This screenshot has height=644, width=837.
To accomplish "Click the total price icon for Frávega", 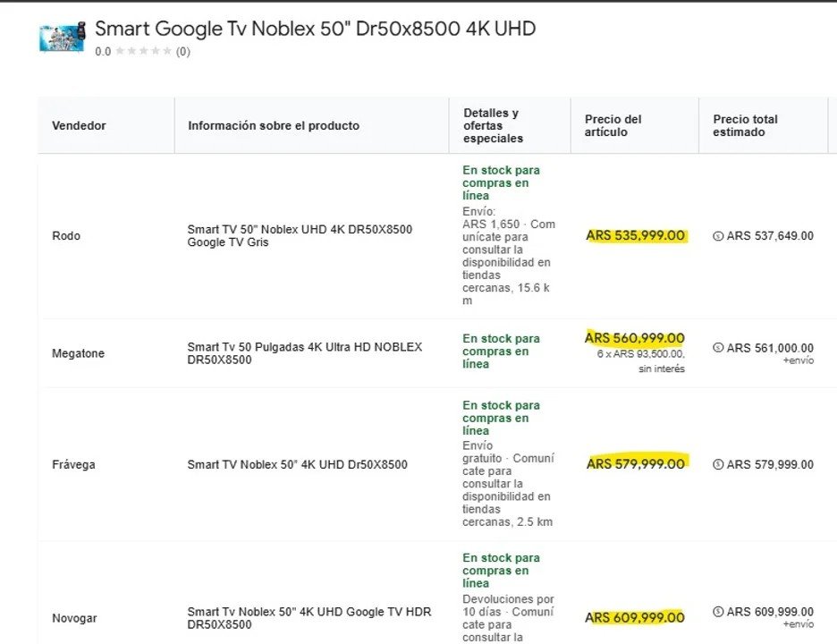I will pos(718,464).
